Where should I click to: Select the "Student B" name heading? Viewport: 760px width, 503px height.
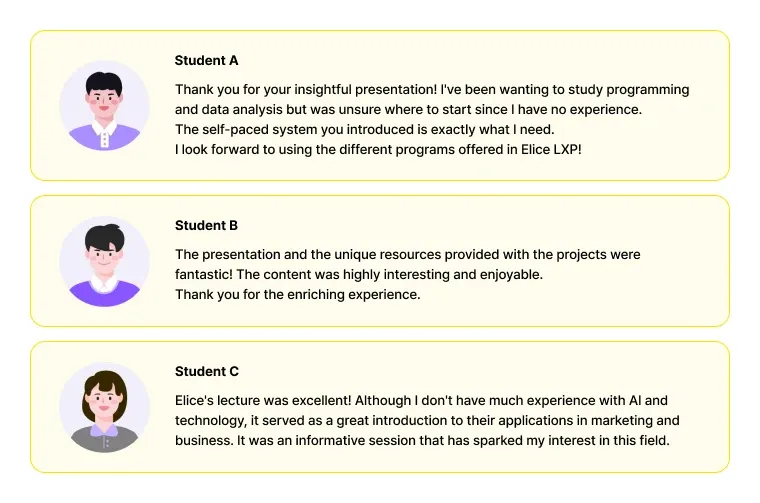point(206,225)
